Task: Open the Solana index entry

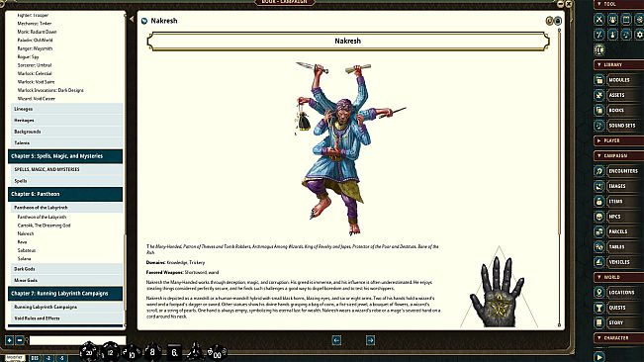Action: click(x=24, y=258)
